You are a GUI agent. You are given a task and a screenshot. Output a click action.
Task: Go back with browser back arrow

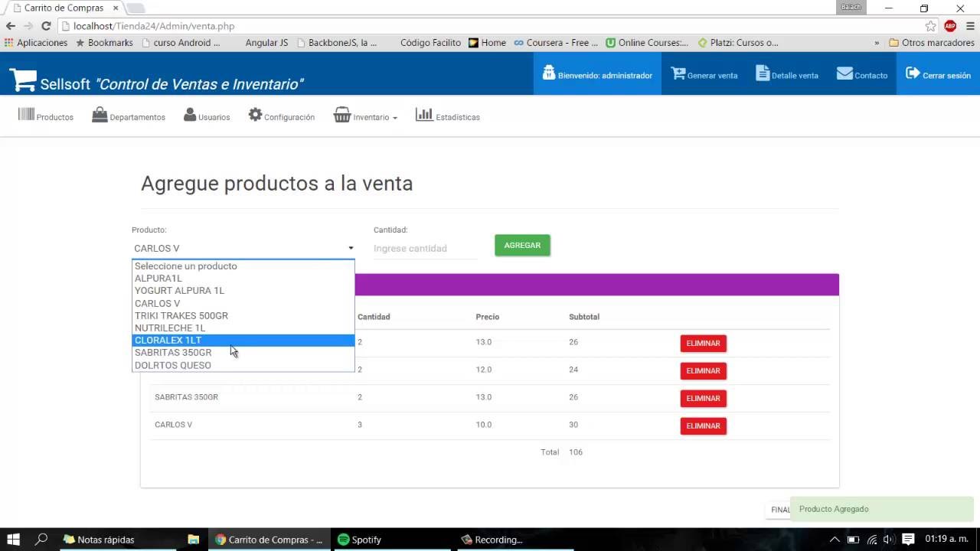(x=11, y=26)
